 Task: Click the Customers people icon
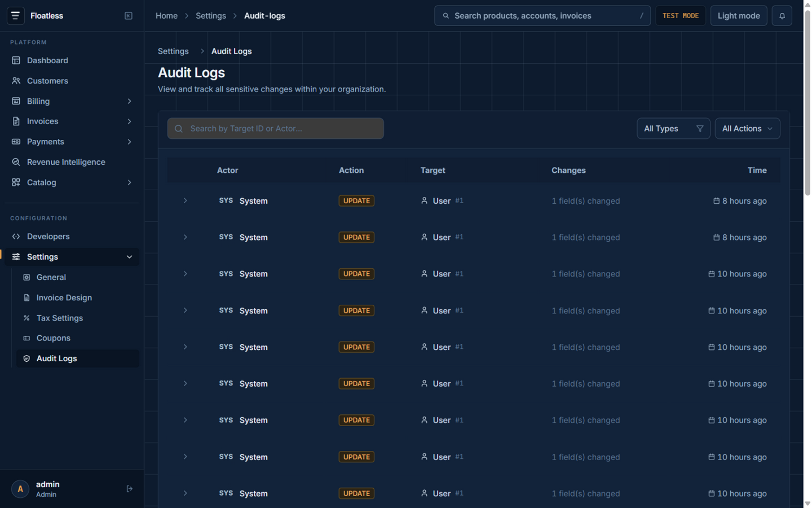click(16, 81)
